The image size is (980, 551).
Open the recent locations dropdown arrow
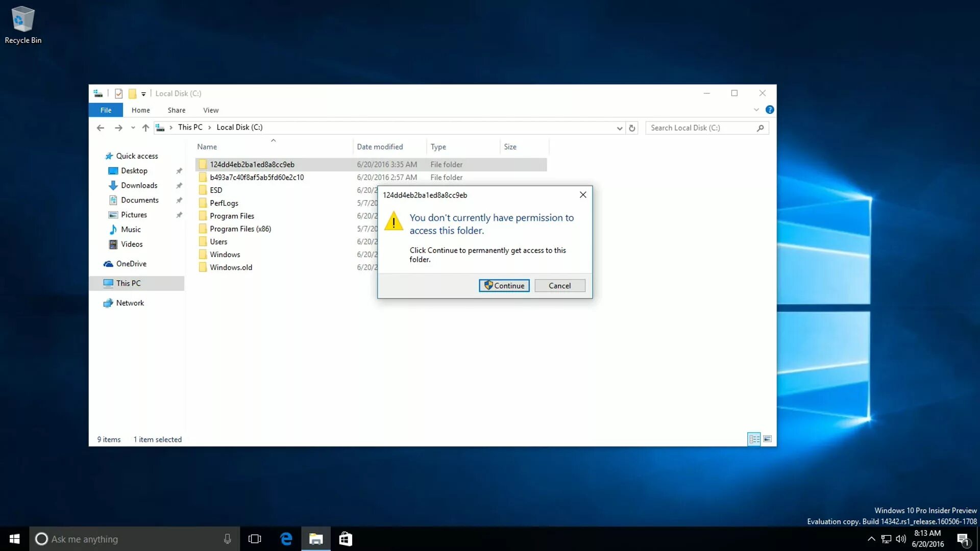(133, 128)
